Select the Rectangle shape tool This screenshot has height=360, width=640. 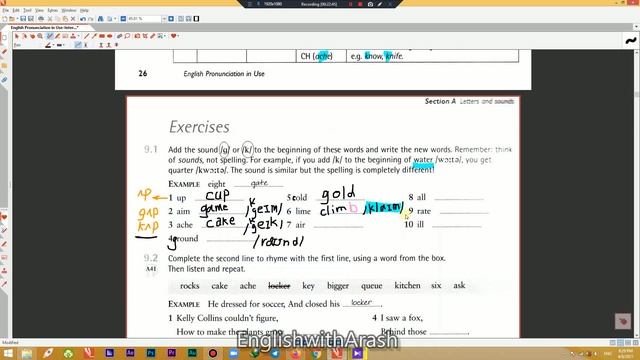pos(102,36)
